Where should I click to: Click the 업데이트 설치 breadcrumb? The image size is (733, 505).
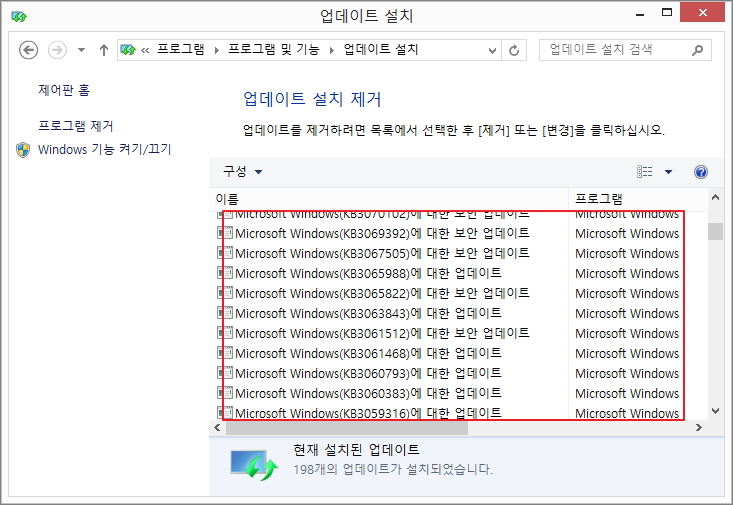(x=381, y=50)
